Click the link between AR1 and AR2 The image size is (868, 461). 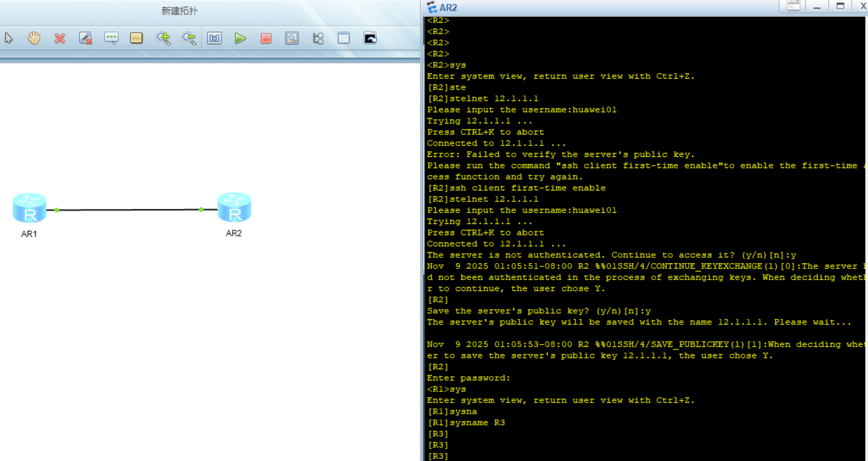pyautogui.click(x=129, y=210)
